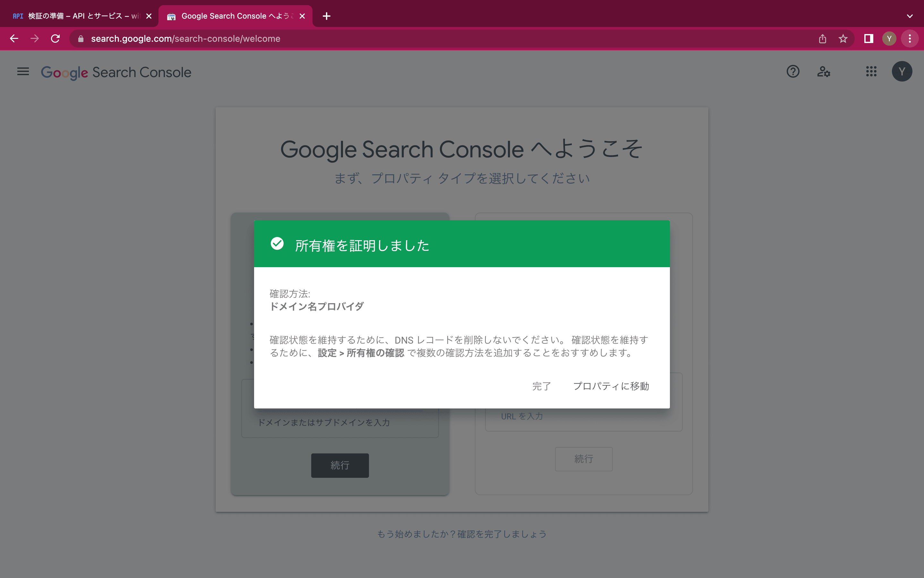Screen dimensions: 924x578
Task: Open a new browser tab
Action: pos(327,16)
